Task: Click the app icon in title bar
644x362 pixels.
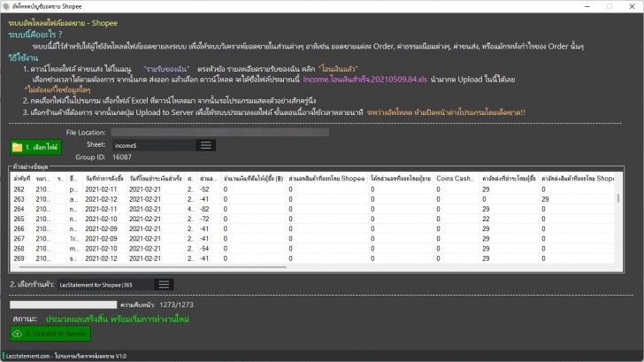Action: [x=5, y=6]
